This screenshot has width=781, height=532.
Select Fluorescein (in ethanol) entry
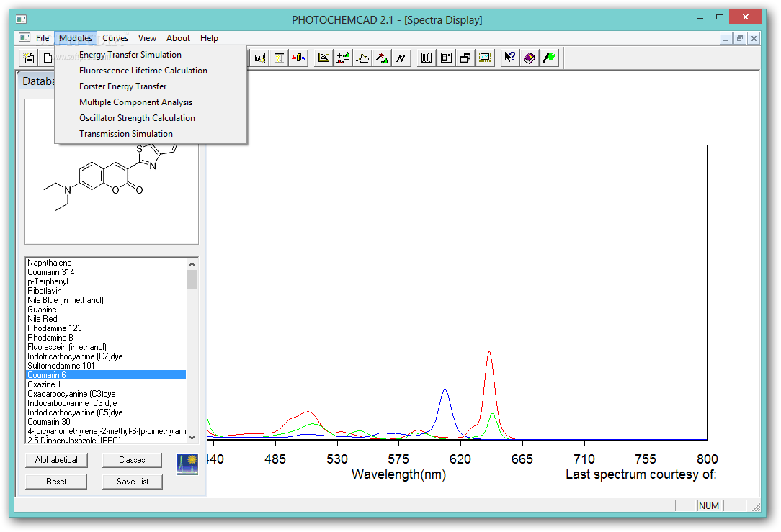click(x=106, y=347)
